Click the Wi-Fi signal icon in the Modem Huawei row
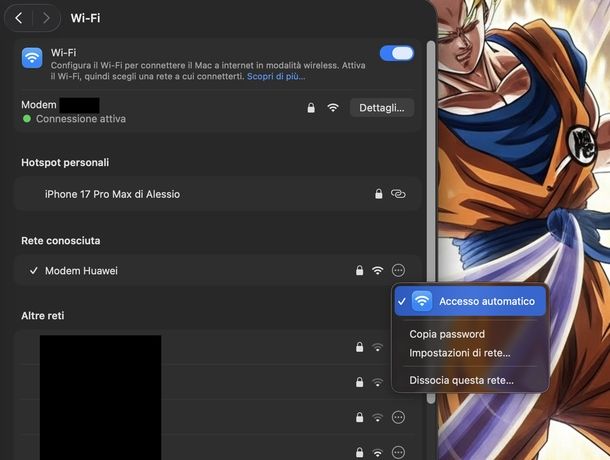 coord(377,270)
